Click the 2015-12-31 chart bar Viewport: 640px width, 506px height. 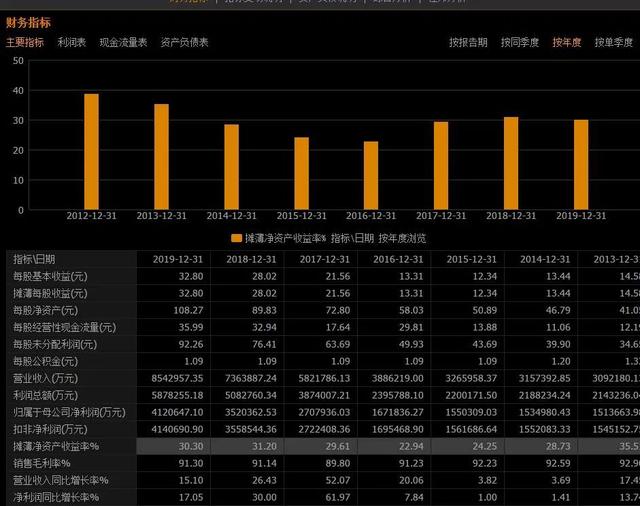coord(302,173)
